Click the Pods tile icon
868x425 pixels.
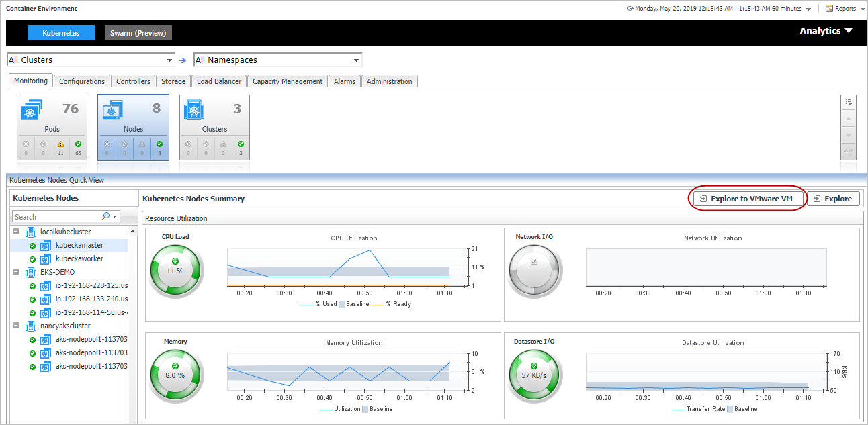[x=32, y=110]
